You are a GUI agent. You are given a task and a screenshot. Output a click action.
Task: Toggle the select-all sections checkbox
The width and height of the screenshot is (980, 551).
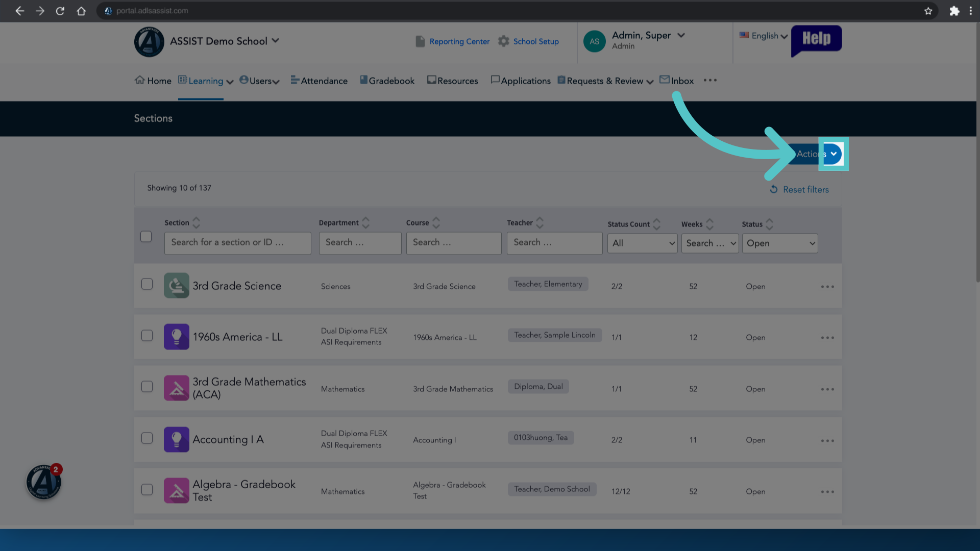(146, 237)
